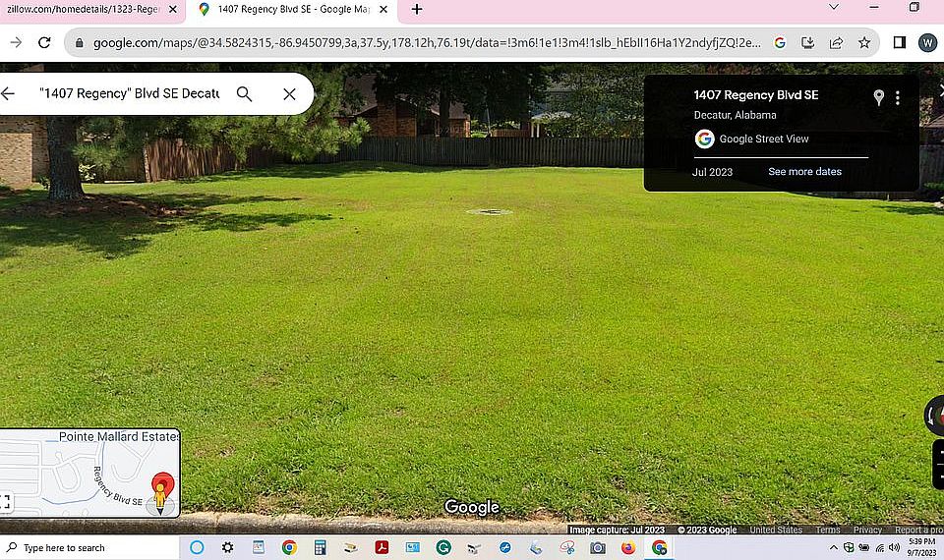The image size is (944, 560).
Task: Open the three-dot menu in Street View card
Action: pyautogui.click(x=898, y=97)
